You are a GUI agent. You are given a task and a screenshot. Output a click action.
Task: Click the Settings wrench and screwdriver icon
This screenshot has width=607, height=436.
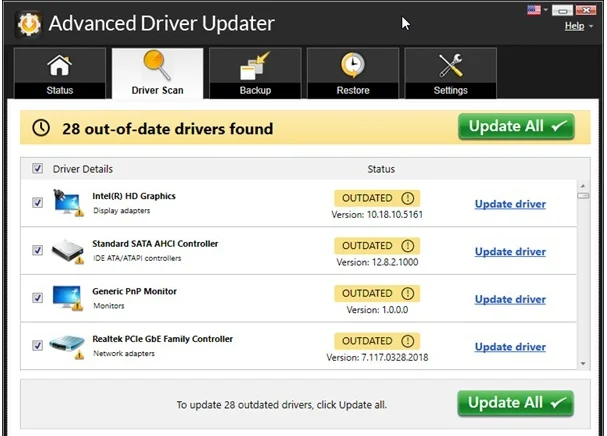click(450, 65)
